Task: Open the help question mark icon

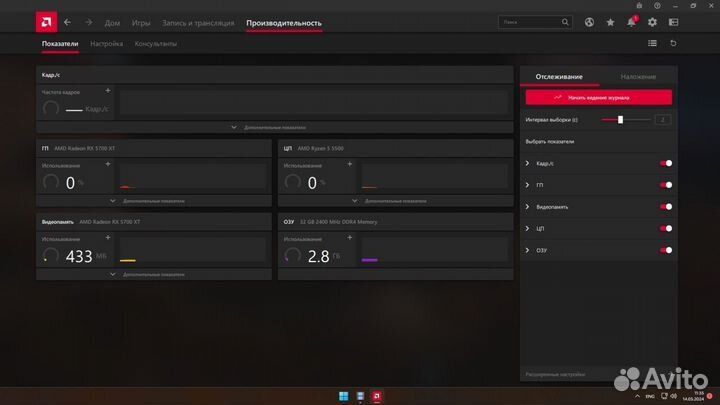Action: tap(657, 6)
